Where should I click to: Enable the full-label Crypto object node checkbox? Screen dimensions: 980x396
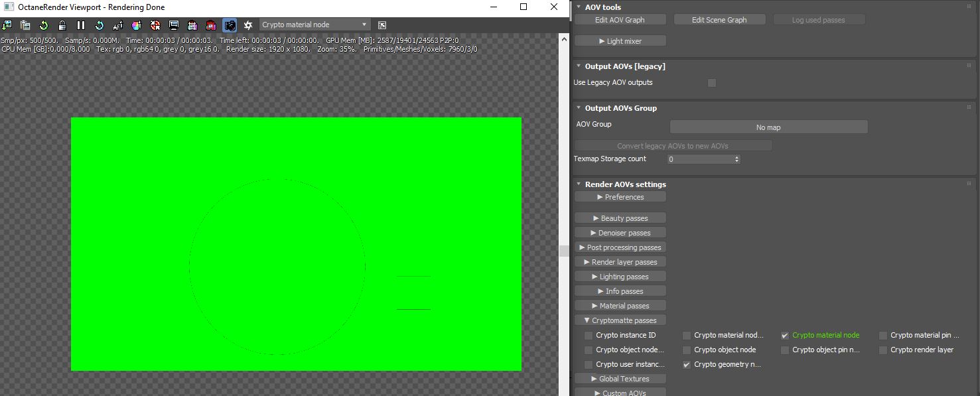pyautogui.click(x=687, y=350)
